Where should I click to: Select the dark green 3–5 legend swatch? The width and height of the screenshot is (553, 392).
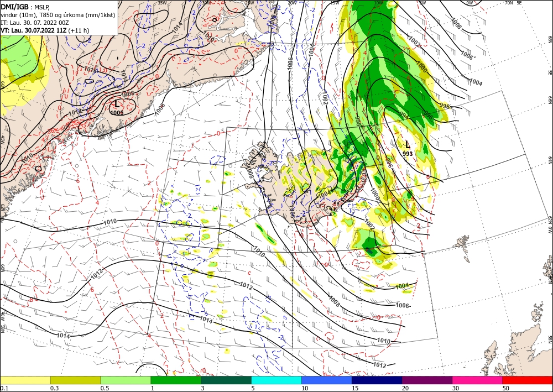coord(226,380)
